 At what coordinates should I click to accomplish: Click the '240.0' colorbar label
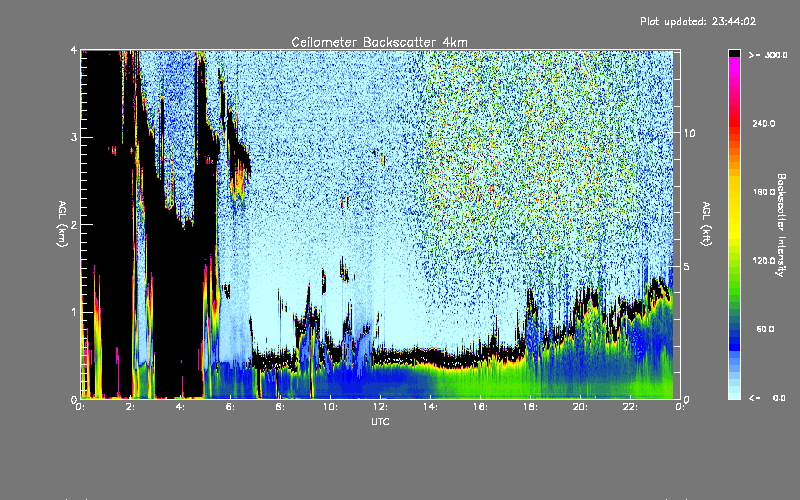[764, 123]
